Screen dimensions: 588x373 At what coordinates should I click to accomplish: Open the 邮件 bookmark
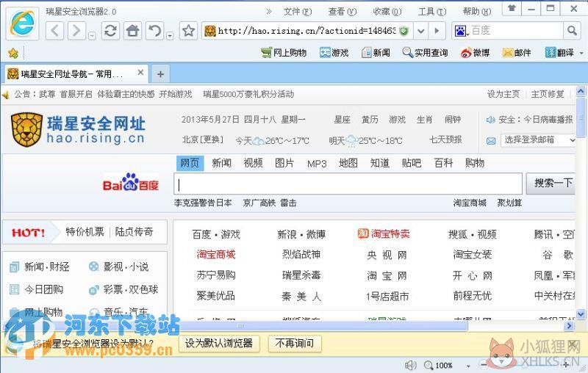tap(517, 53)
